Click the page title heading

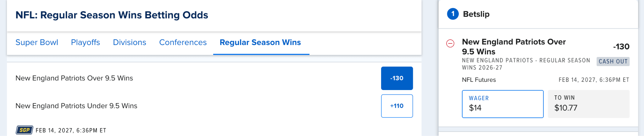tap(112, 15)
